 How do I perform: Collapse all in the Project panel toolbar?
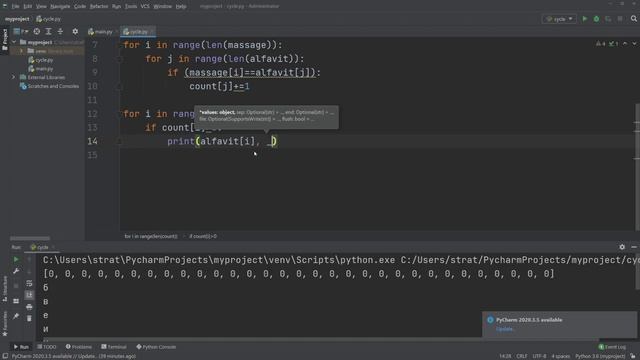pos(60,31)
